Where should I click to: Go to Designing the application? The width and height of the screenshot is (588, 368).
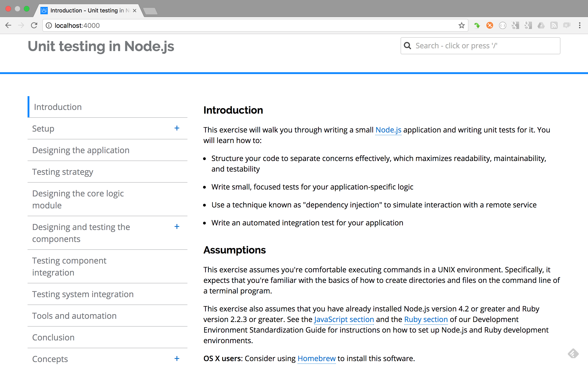click(x=81, y=150)
